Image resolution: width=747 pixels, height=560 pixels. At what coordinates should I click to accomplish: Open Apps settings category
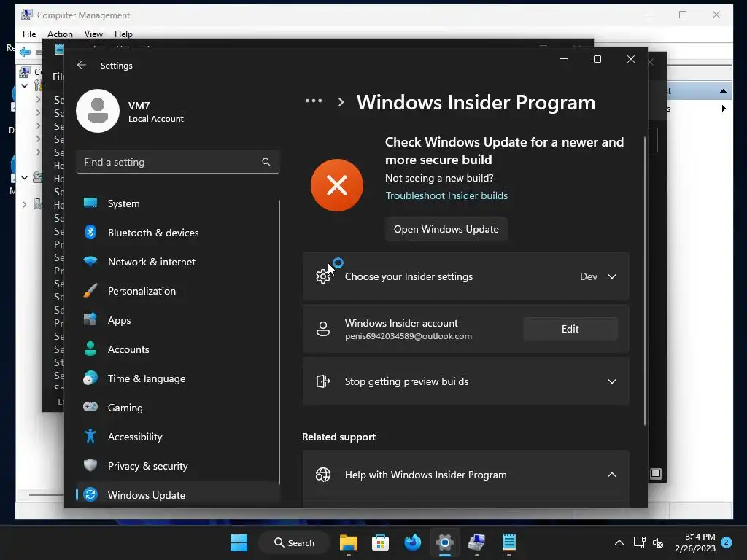point(177,320)
